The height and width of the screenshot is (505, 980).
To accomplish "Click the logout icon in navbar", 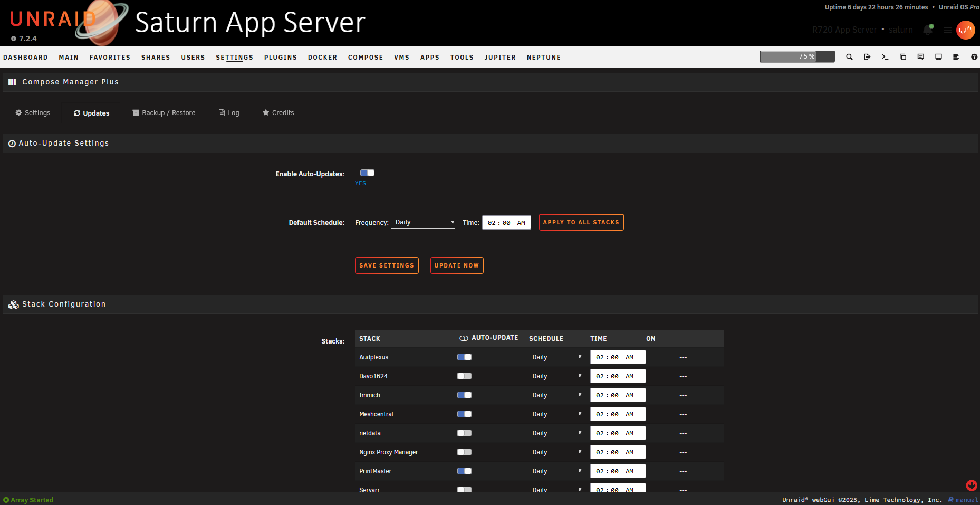I will coord(867,57).
